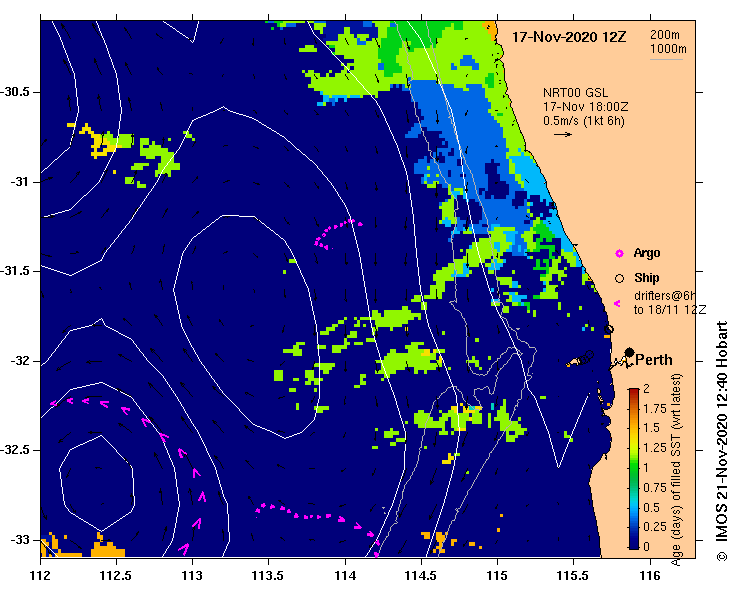The width and height of the screenshot is (739, 592).
Task: Click longitude axis label 114
Action: (345, 576)
